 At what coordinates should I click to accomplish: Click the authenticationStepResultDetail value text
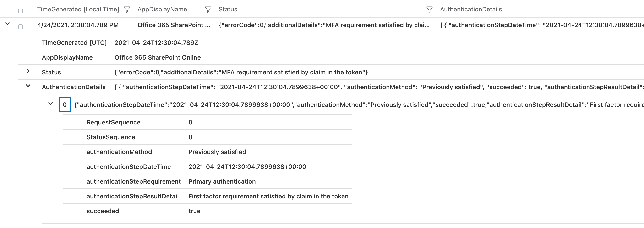click(x=268, y=196)
